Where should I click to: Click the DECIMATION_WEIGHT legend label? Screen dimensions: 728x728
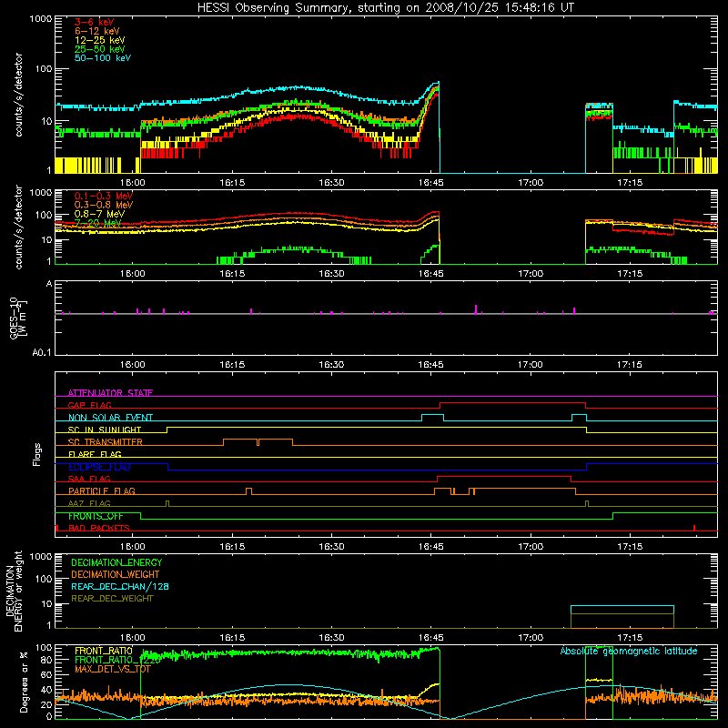116,575
